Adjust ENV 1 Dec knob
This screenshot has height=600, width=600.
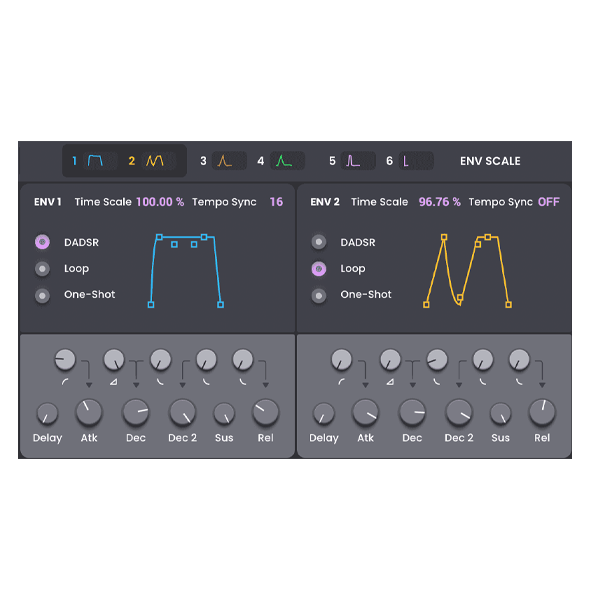(136, 412)
